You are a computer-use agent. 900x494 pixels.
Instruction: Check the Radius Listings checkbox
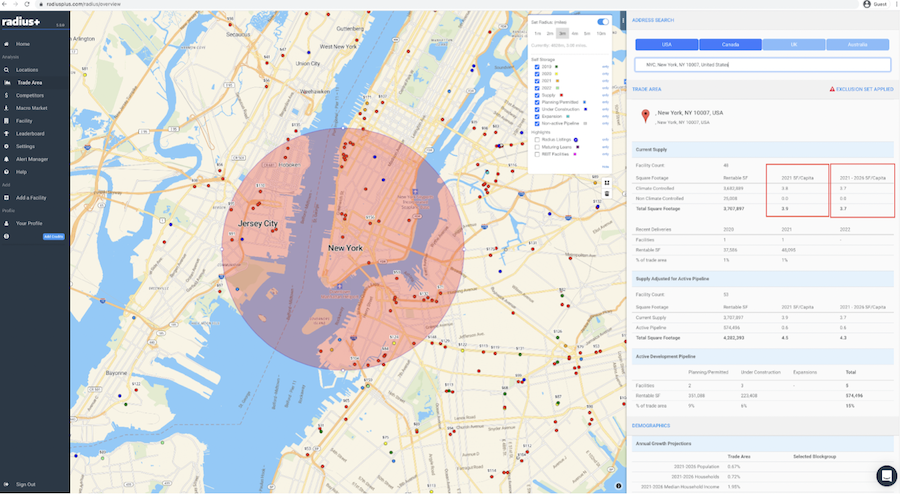click(x=537, y=139)
